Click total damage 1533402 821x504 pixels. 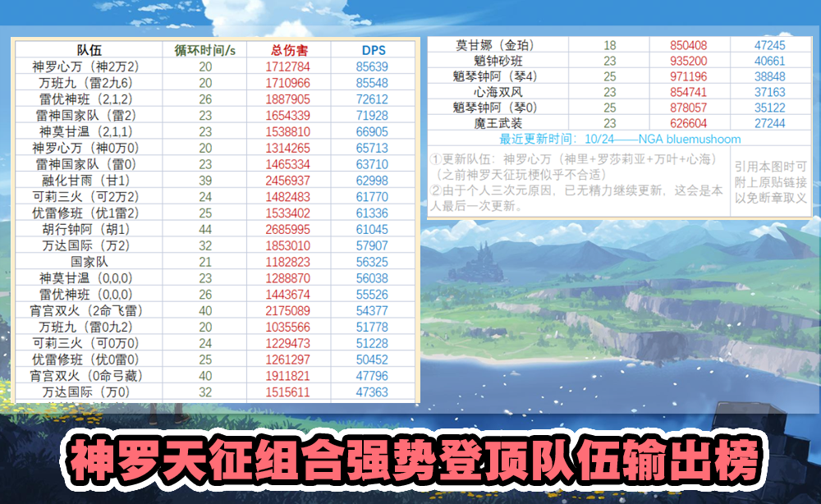[x=287, y=213]
